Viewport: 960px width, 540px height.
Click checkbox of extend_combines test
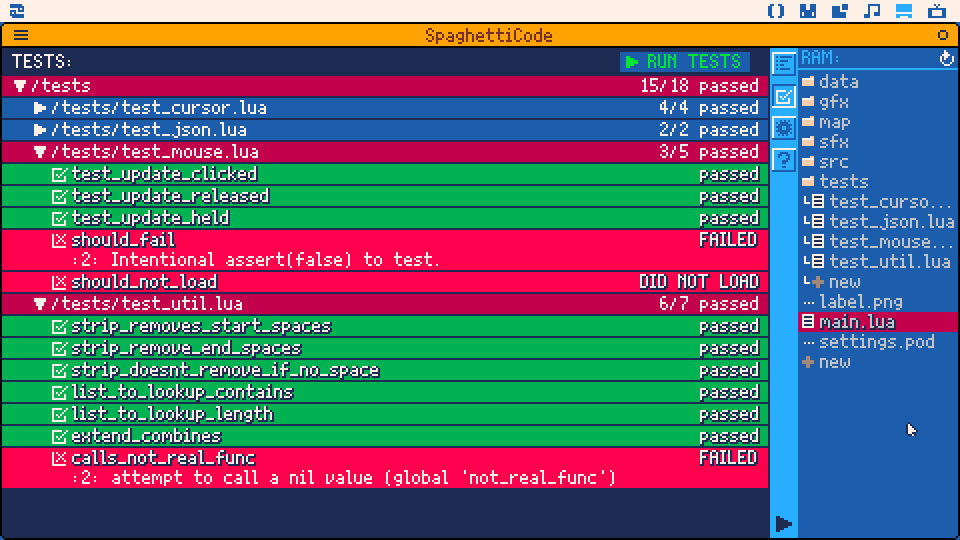(x=59, y=436)
